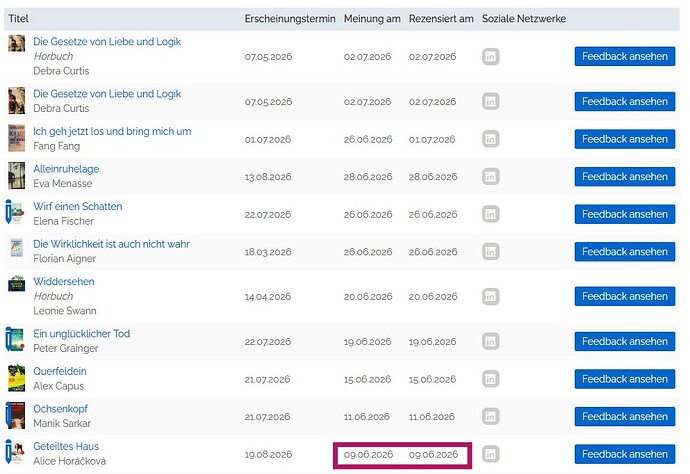Click author name Peter Grainger
This screenshot has width=690, height=474.
(66, 348)
